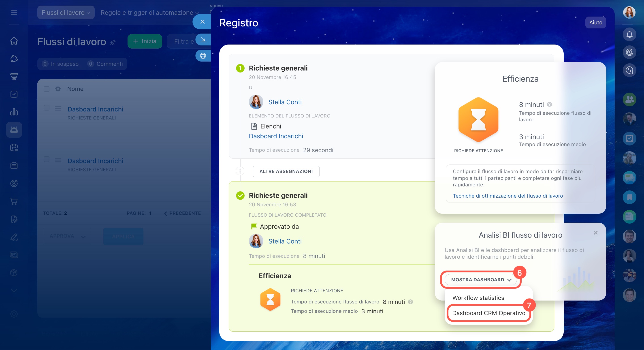Choose Dashboard CRM Operativo option

tap(488, 313)
